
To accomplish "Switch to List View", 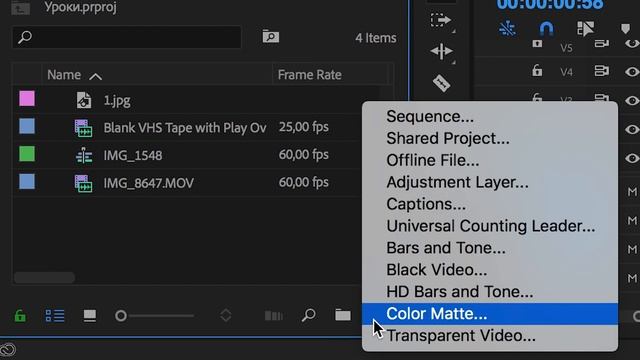I will click(55, 316).
